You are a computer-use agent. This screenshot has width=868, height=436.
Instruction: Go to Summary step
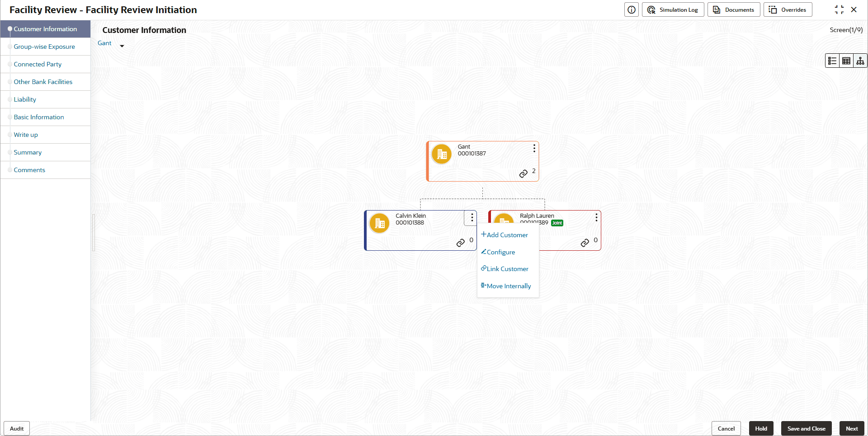point(45,152)
